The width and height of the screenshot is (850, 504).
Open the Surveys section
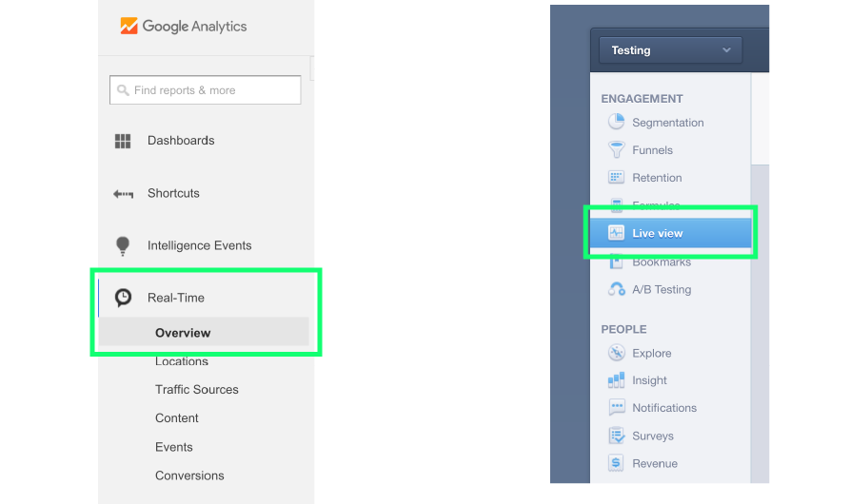(x=653, y=436)
